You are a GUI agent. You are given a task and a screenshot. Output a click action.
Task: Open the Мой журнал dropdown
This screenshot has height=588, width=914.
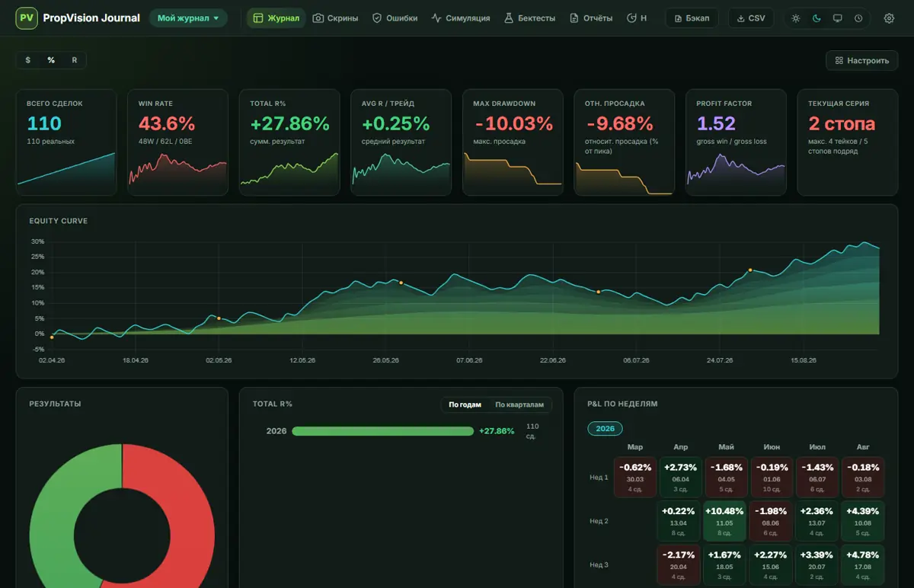(188, 18)
